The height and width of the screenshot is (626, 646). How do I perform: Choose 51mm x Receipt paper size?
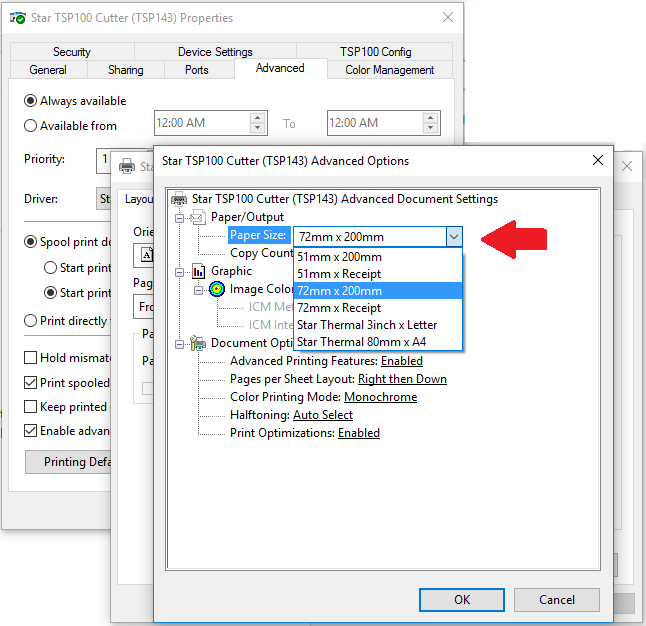coord(378,274)
